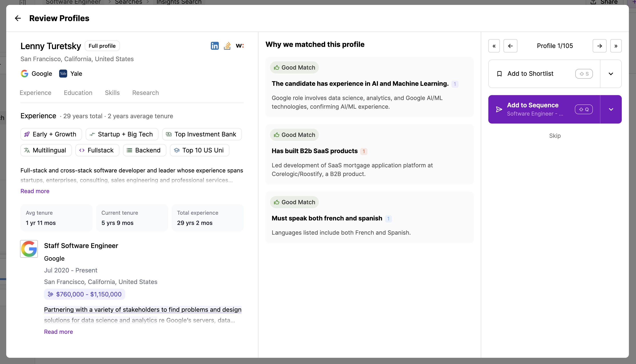This screenshot has width=636, height=364.
Task: Open the Stack Overflow profile icon
Action: click(227, 46)
